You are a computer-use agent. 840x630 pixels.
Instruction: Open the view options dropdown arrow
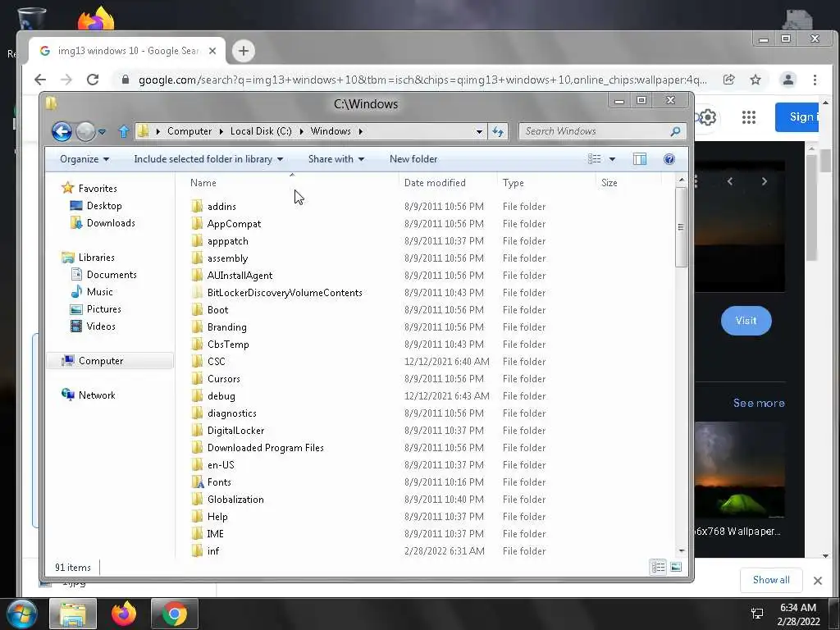(x=612, y=159)
